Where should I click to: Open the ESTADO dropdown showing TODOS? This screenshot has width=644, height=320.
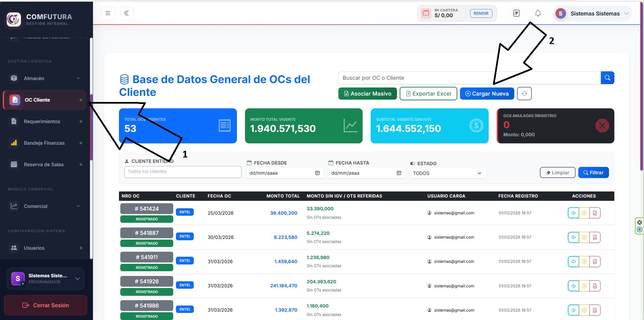pos(448,173)
